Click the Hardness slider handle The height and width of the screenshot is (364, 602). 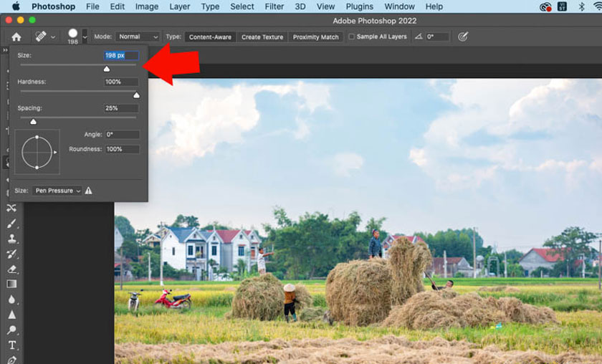(136, 95)
